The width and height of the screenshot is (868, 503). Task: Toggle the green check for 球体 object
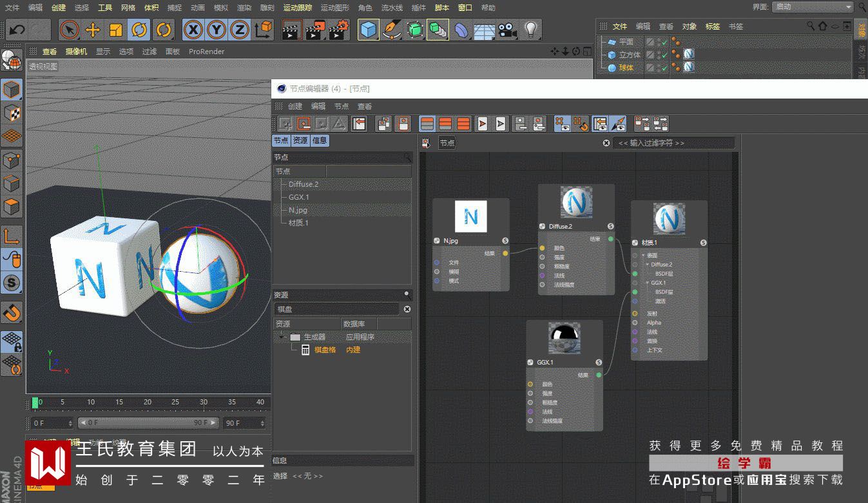pos(664,67)
